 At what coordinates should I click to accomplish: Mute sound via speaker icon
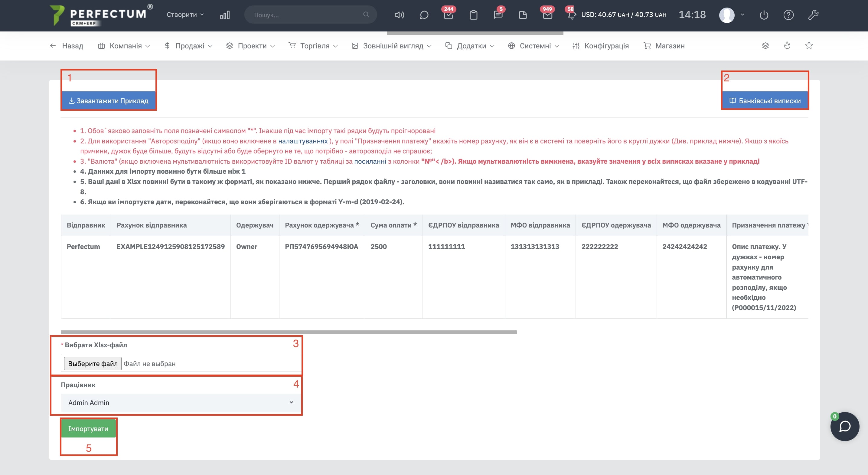399,15
